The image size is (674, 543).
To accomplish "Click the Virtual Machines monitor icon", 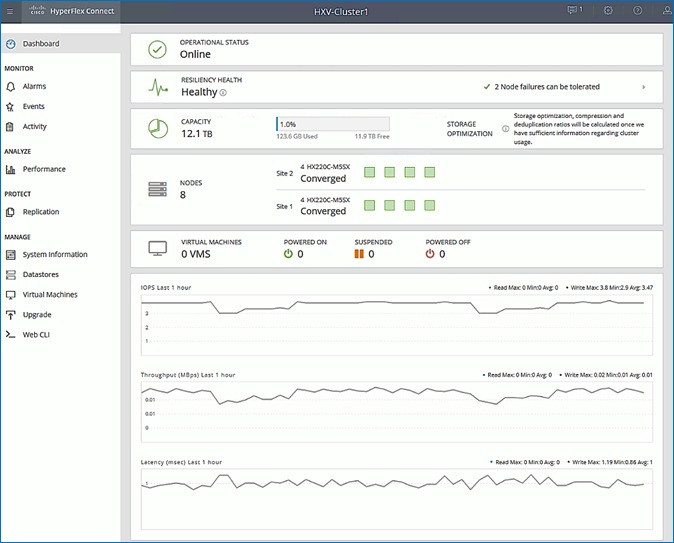I will pos(157,248).
